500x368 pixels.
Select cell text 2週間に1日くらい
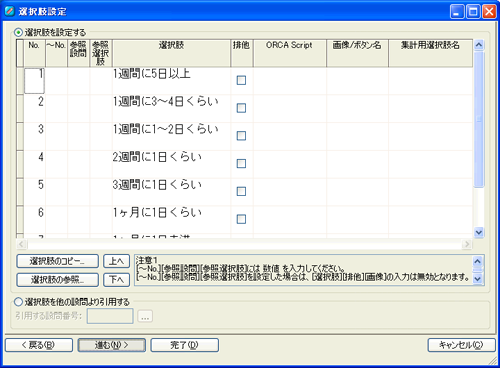pyautogui.click(x=157, y=157)
